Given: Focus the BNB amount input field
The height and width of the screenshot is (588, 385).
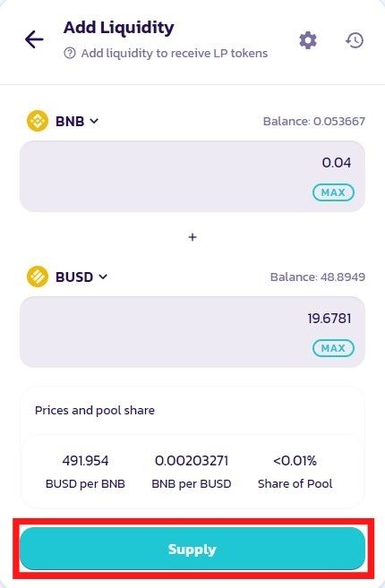Looking at the screenshot, I should click(192, 176).
